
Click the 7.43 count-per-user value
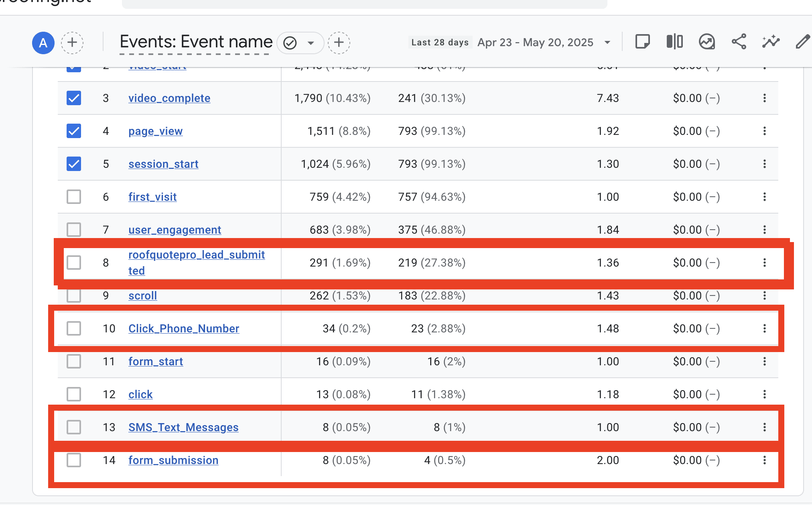[x=608, y=98]
